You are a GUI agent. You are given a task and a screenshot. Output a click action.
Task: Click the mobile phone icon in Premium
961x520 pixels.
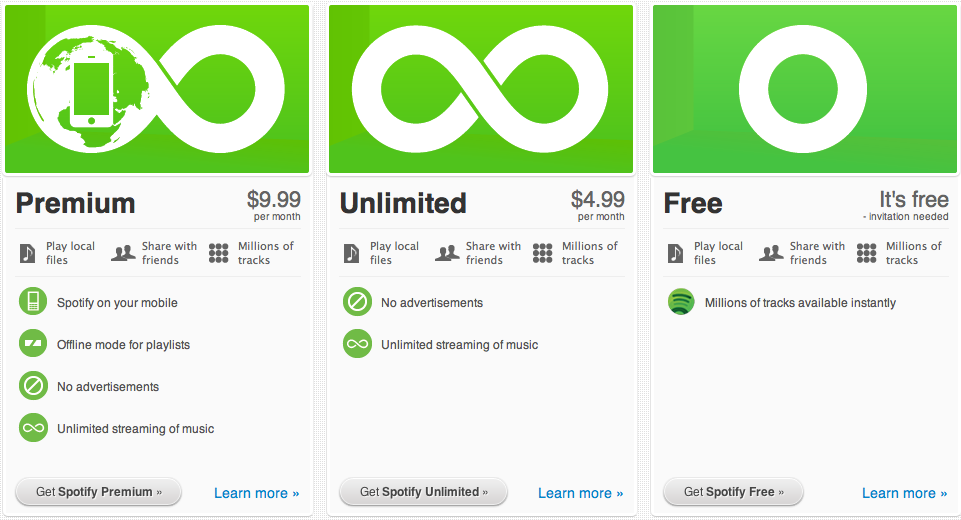tap(34, 302)
